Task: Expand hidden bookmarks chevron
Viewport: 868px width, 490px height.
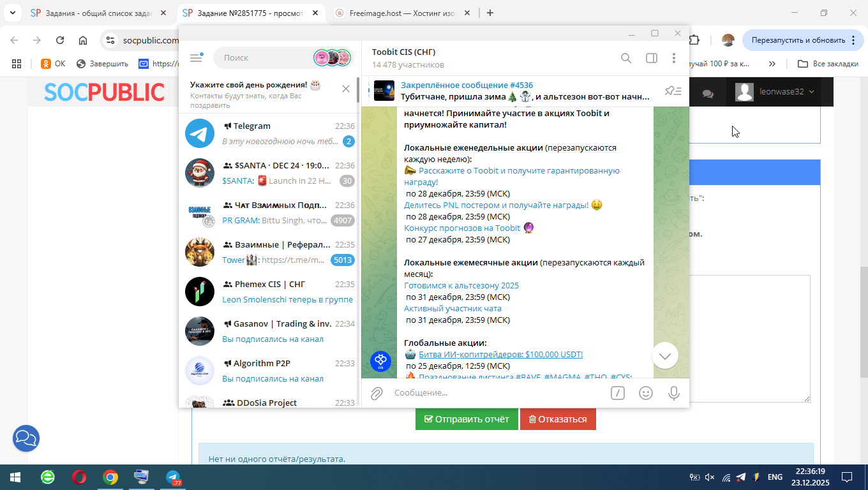Action: [772, 64]
